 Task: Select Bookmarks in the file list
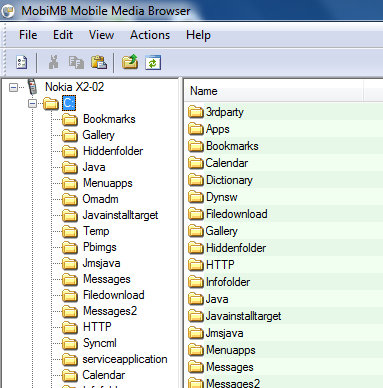click(x=232, y=146)
